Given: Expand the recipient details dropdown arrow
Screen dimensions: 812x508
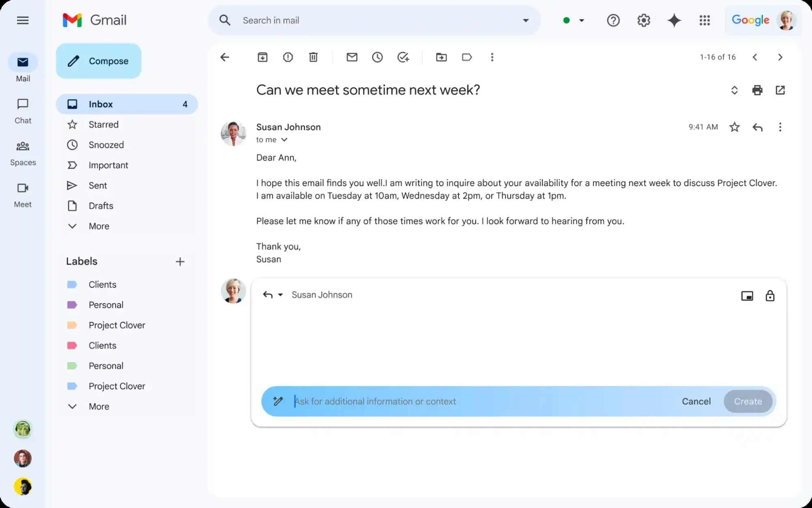Looking at the screenshot, I should [284, 140].
